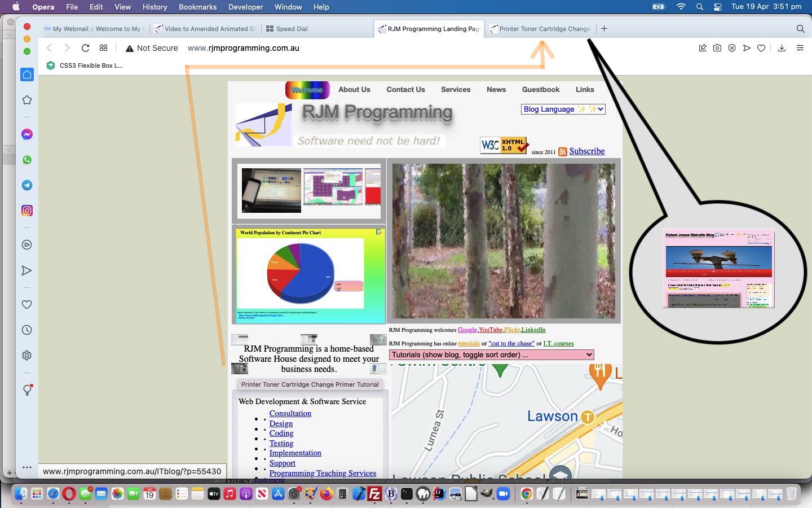Open the YouTube link
Viewport: 812px width, 508px height.
491,330
